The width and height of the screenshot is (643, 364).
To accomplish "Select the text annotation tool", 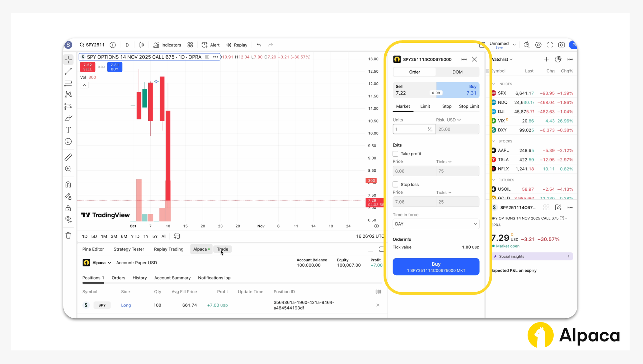I will pos(68,130).
